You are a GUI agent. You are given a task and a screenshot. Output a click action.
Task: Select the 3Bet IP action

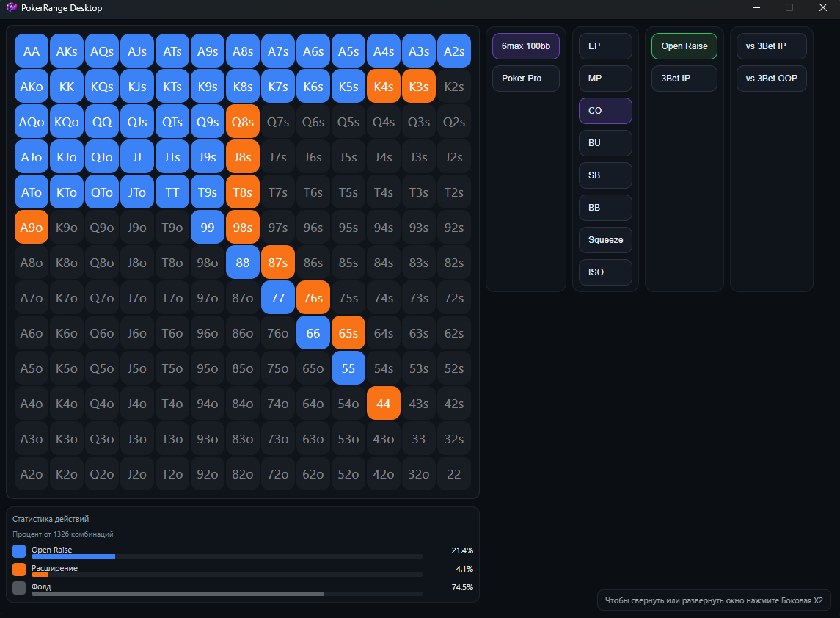click(684, 79)
